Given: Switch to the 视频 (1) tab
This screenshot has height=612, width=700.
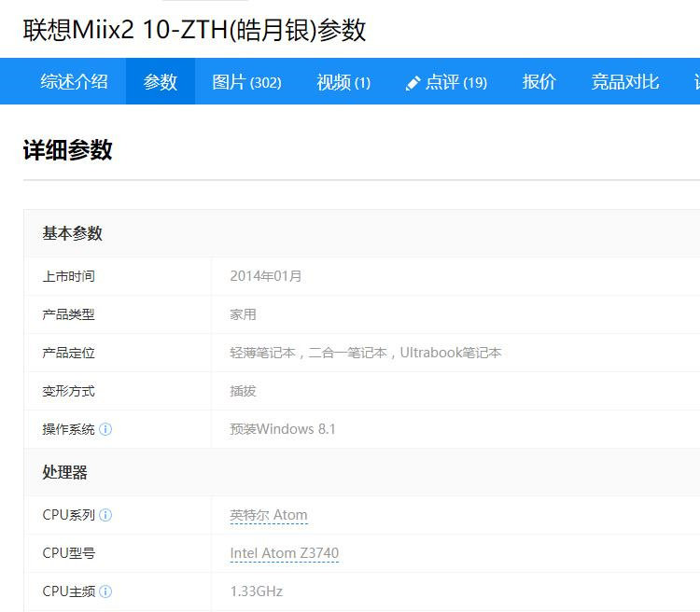Looking at the screenshot, I should 343,82.
